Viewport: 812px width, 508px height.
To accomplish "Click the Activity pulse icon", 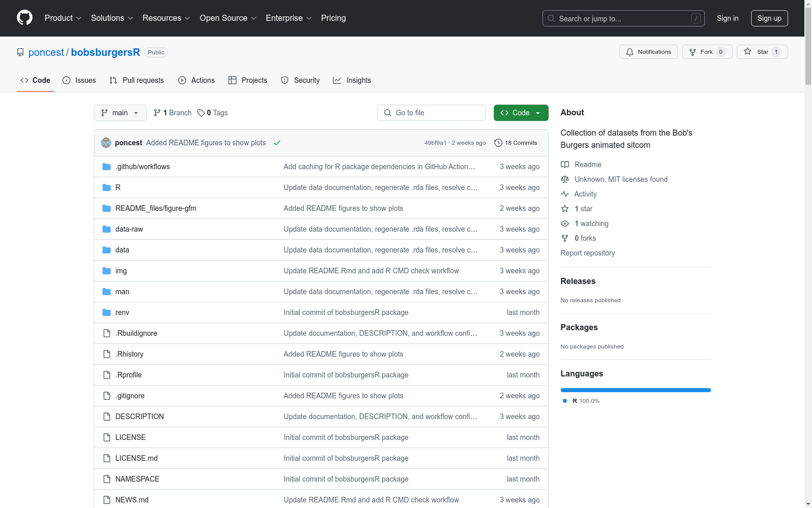I will coord(565,194).
